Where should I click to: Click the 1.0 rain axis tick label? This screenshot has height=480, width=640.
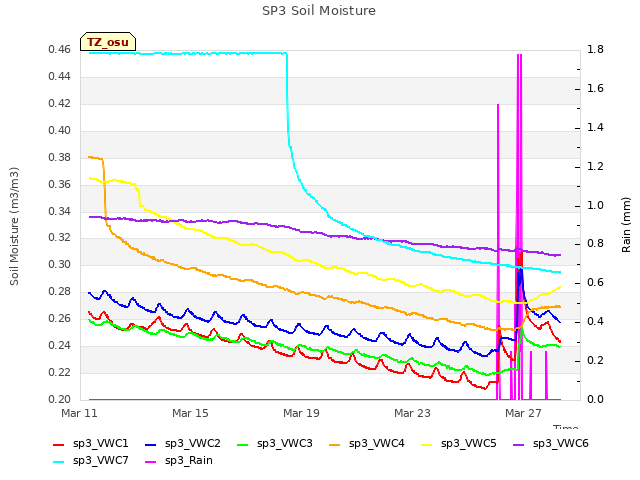click(596, 205)
